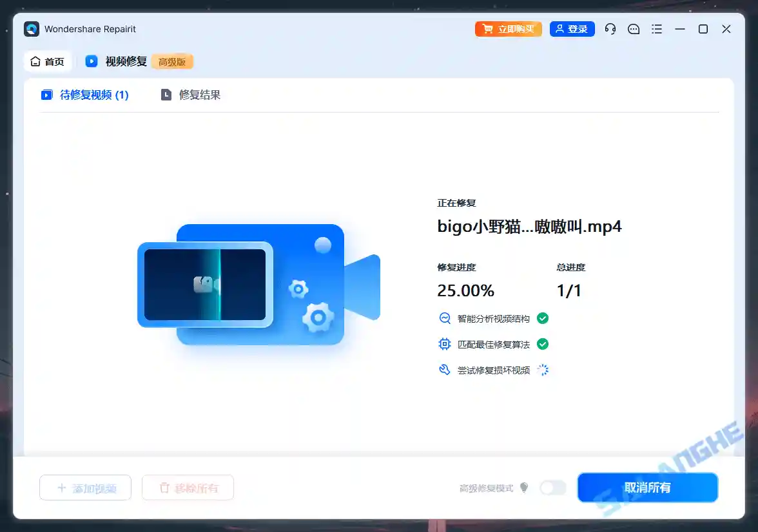Click the Wondershare Repairit app logo
The height and width of the screenshot is (532, 758).
(32, 29)
